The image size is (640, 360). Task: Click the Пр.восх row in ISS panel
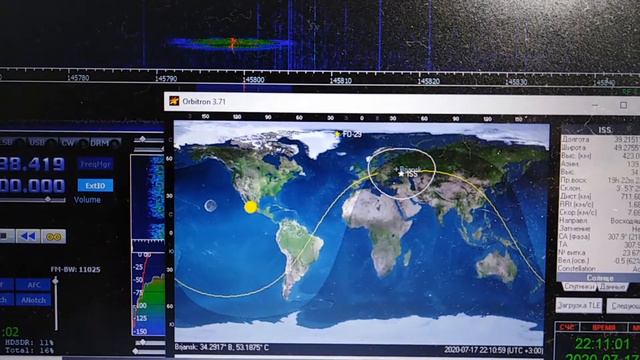pyautogui.click(x=600, y=180)
